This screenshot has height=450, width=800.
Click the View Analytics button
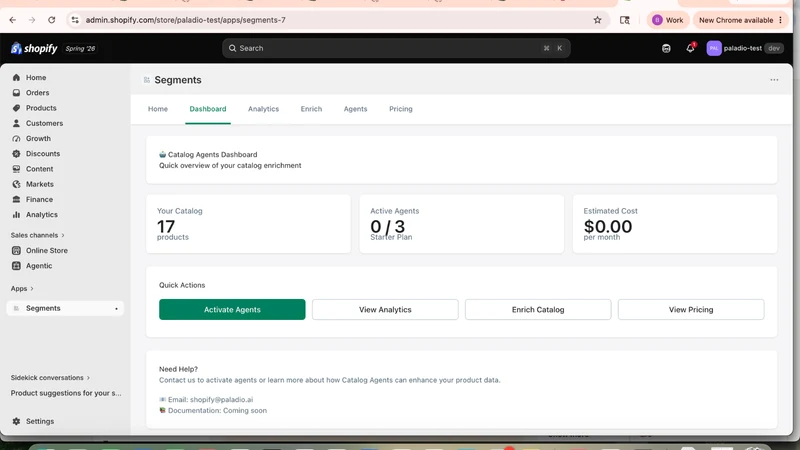385,310
